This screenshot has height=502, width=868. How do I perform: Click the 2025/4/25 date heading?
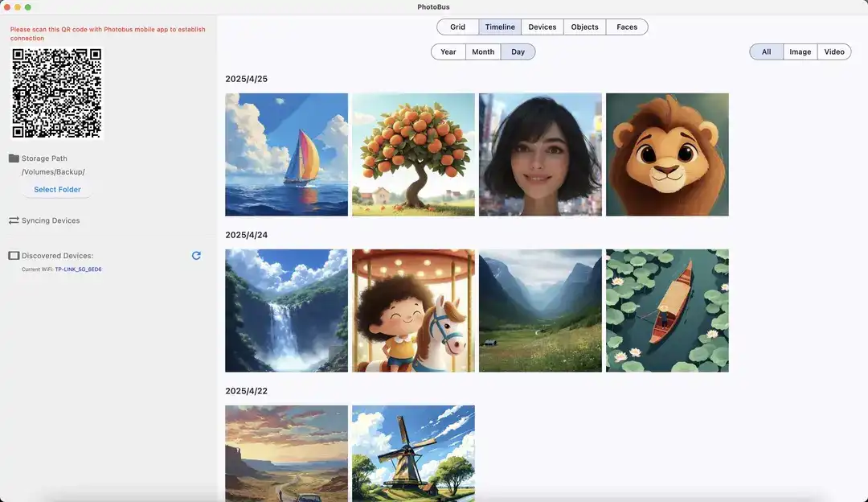coord(247,79)
